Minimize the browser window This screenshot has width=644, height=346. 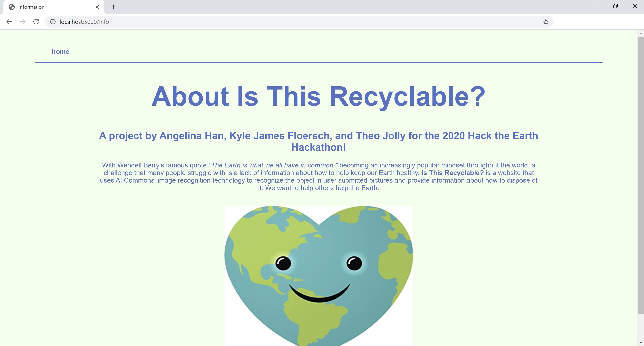point(597,6)
